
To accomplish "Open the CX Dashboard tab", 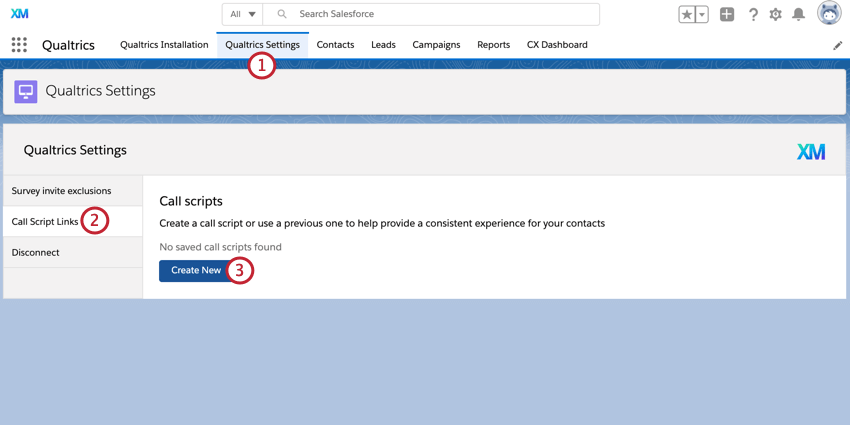I will (x=557, y=45).
